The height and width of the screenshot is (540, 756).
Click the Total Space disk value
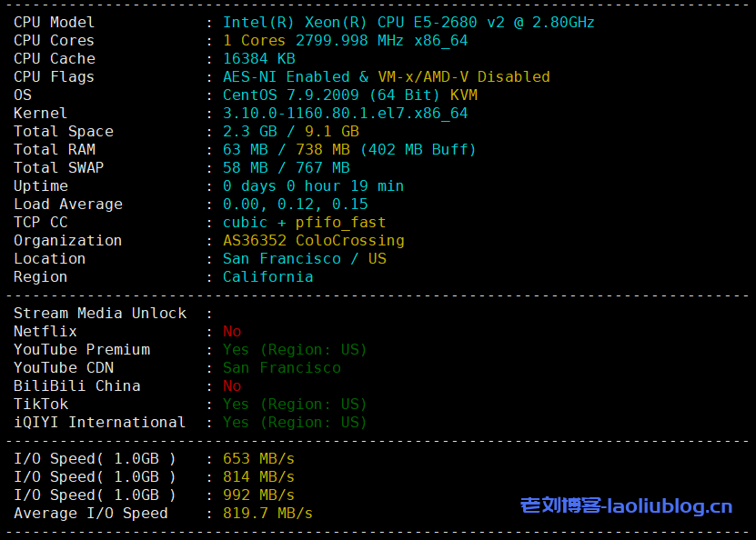pyautogui.click(x=290, y=131)
